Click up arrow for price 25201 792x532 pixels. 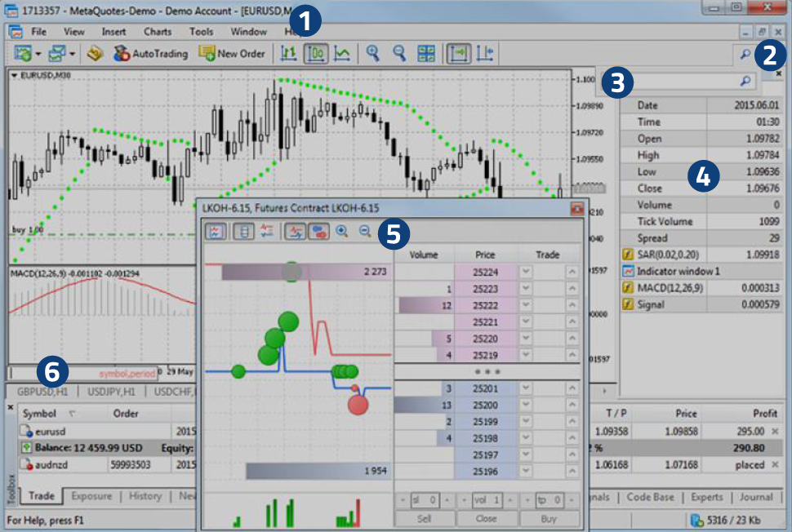click(x=572, y=388)
